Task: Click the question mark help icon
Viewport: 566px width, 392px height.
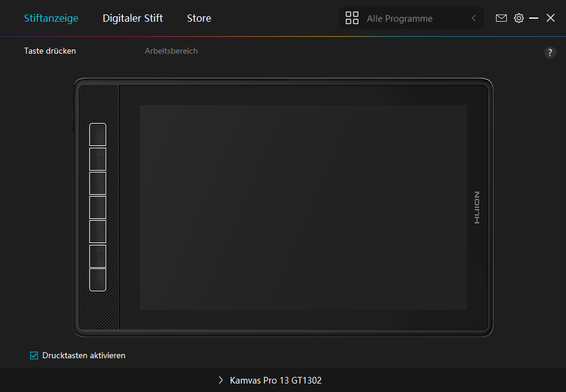Action: pyautogui.click(x=550, y=52)
